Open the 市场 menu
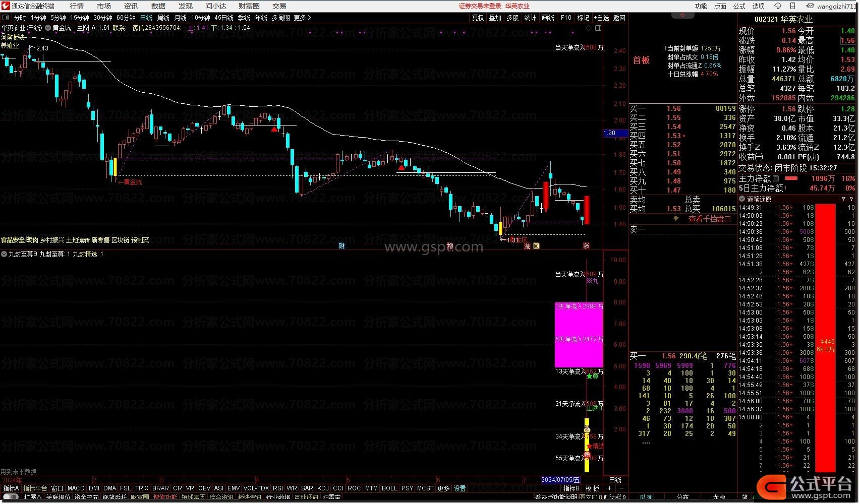 (x=104, y=6)
